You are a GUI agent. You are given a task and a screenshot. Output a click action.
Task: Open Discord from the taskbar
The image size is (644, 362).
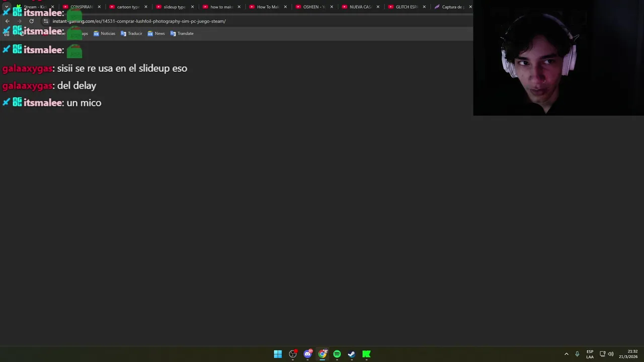(x=308, y=354)
